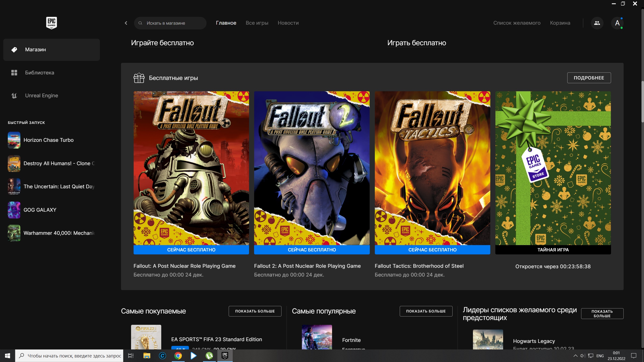This screenshot has height=362, width=644.
Task: Switch to Новости tab
Action: tap(288, 23)
